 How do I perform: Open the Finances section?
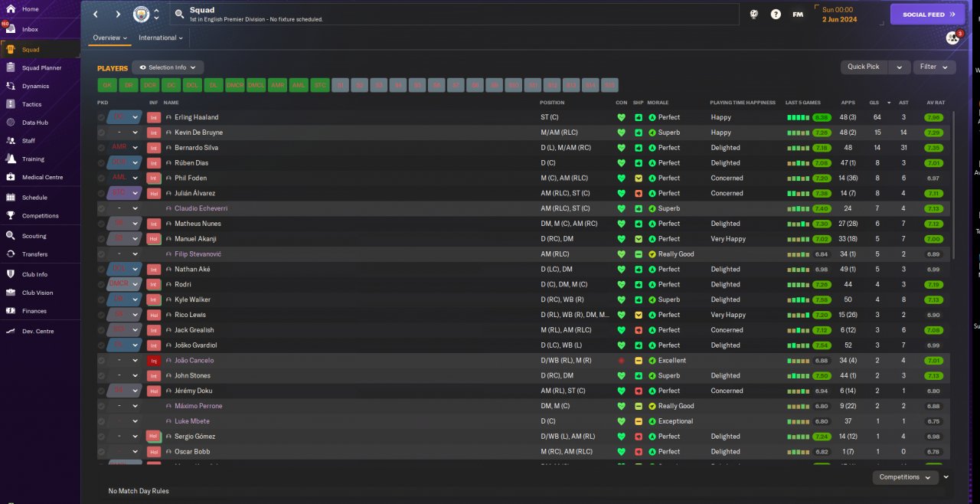tap(34, 311)
